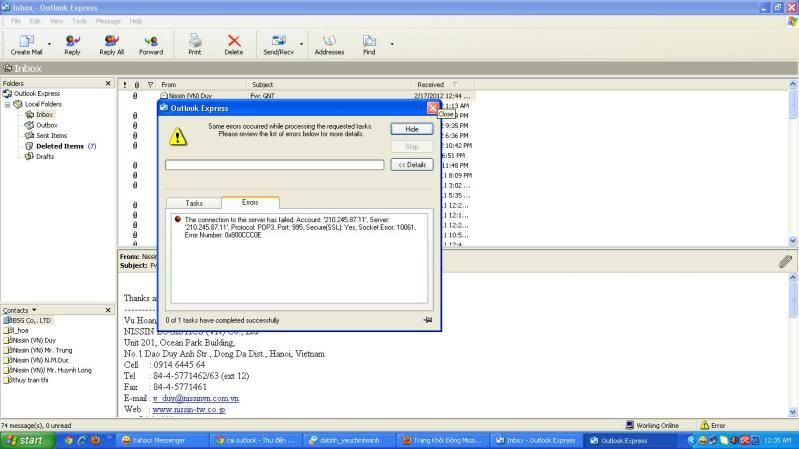Select the Inbox folder
Viewport: 799px width, 449px height.
click(x=44, y=115)
